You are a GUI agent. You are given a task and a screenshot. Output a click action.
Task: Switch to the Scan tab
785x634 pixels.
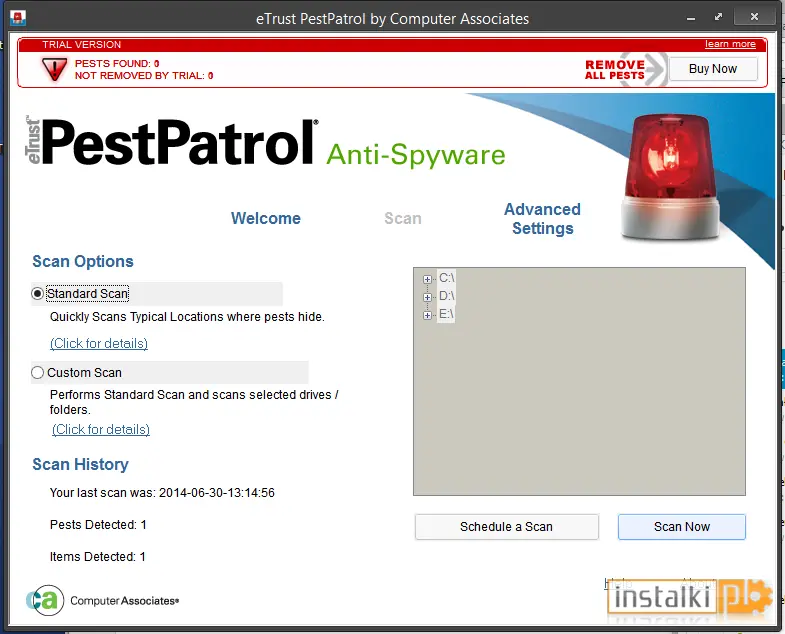point(403,218)
